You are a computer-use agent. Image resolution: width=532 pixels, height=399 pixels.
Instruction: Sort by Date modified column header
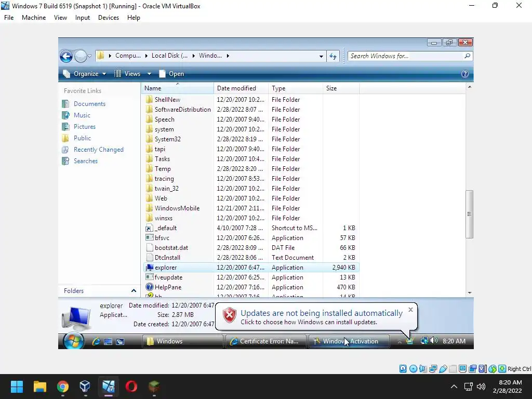241,88
